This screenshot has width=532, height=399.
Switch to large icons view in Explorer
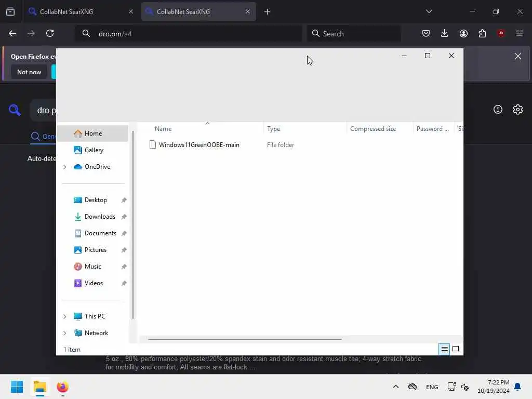(x=456, y=349)
